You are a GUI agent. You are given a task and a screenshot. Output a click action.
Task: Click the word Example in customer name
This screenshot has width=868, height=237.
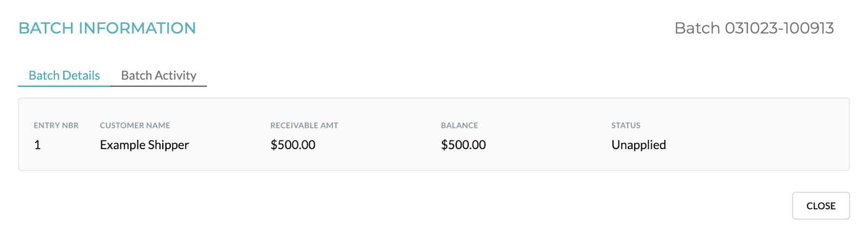(x=123, y=145)
